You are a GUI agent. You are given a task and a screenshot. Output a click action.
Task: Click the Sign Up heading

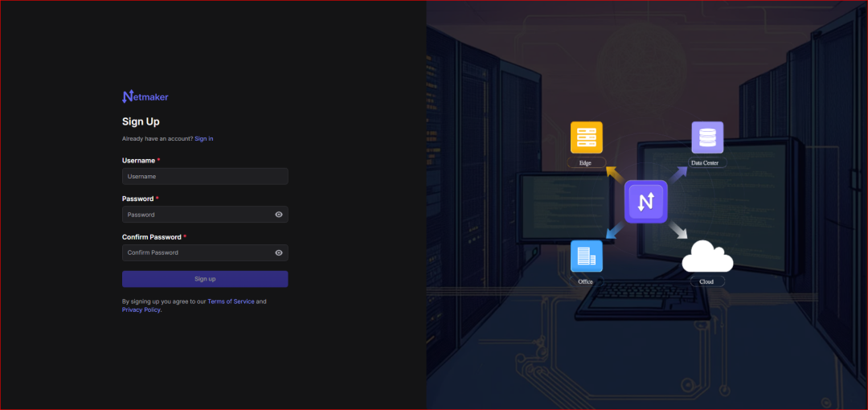point(141,122)
